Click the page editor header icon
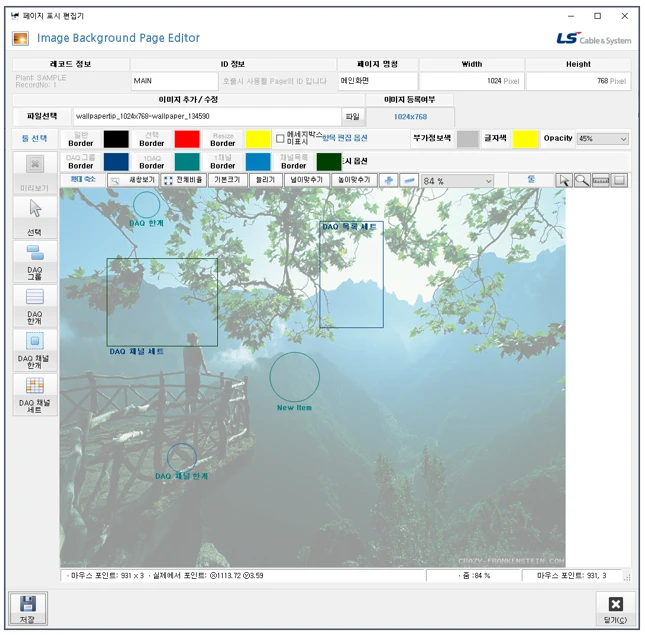Image resolution: width=645 pixels, height=635 pixels. (20, 38)
